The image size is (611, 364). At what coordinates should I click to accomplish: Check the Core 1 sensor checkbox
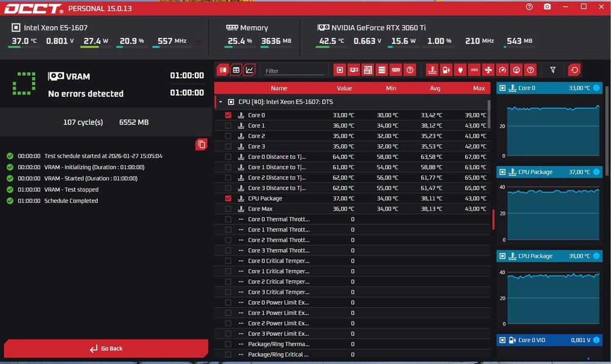pyautogui.click(x=229, y=126)
